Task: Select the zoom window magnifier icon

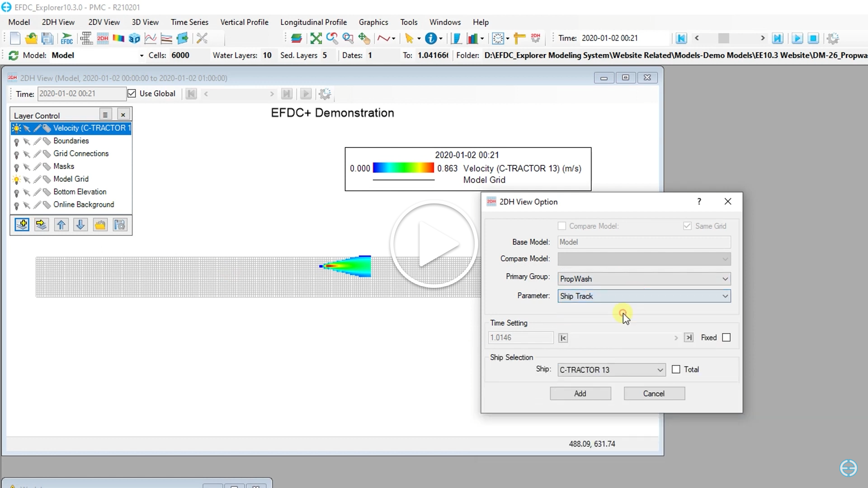Action: (348, 38)
